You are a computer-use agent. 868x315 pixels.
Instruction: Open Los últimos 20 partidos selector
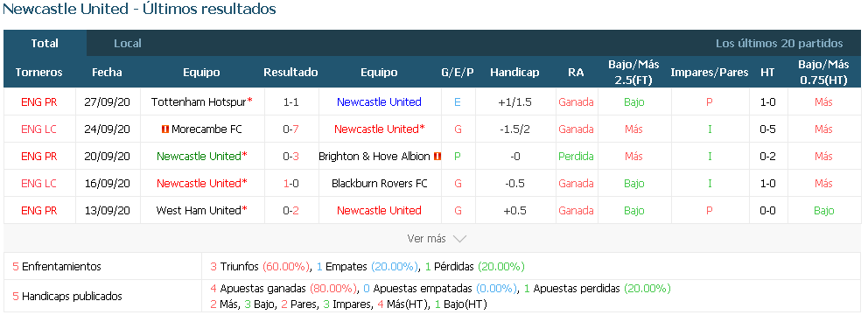pyautogui.click(x=779, y=43)
